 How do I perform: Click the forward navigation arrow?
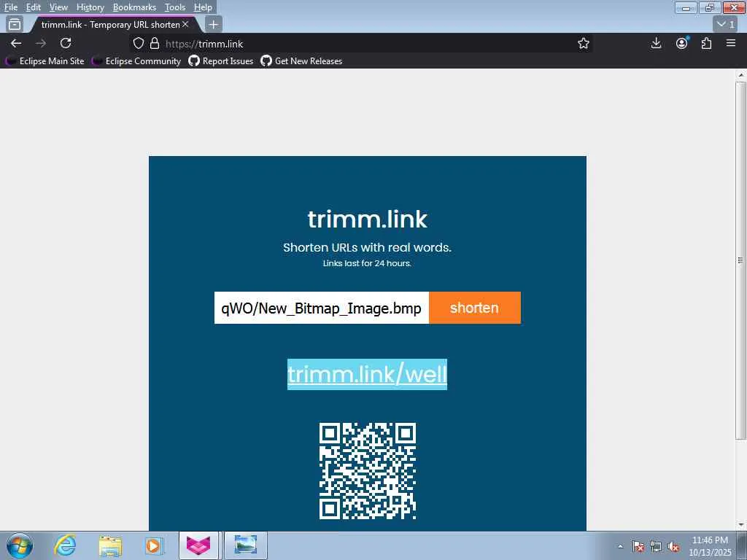[x=41, y=43]
